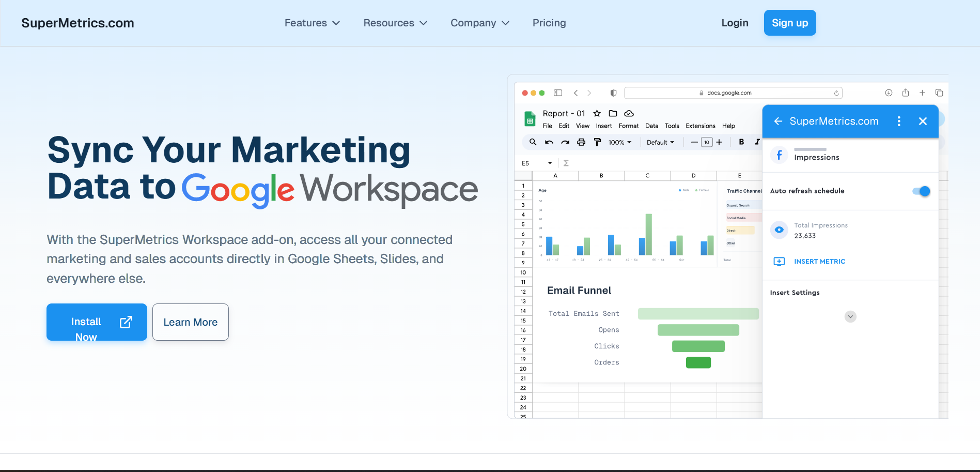Click the Email Funnel heading
The height and width of the screenshot is (472, 980).
coord(579,291)
